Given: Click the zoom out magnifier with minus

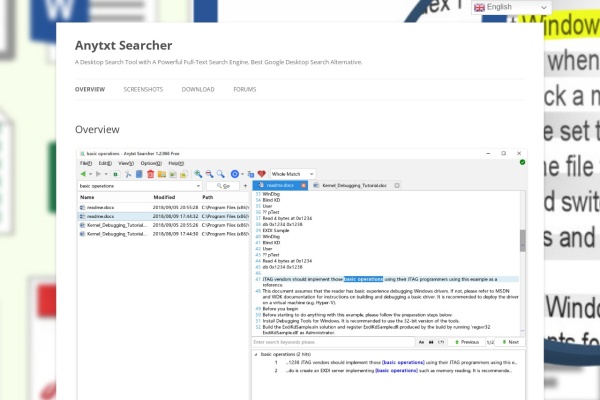Looking at the screenshot, I should (x=209, y=174).
